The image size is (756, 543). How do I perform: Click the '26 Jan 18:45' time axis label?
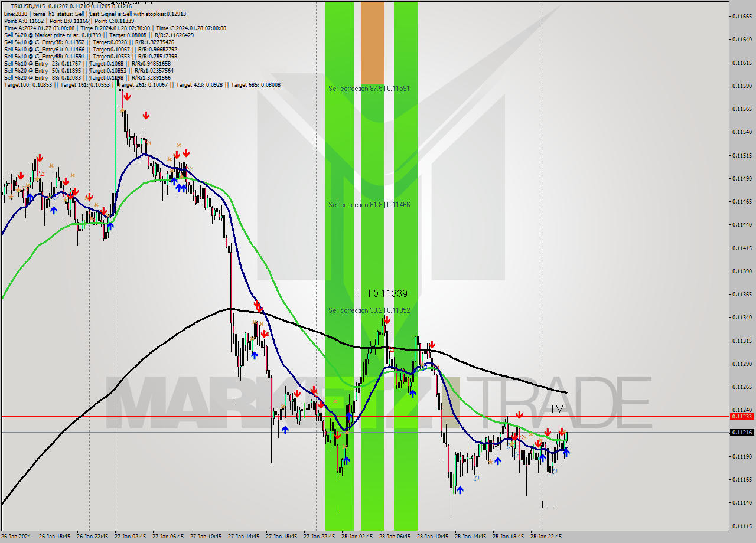point(54,537)
